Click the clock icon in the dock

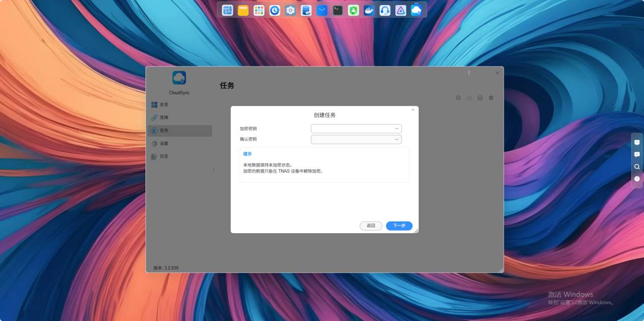coord(274,10)
